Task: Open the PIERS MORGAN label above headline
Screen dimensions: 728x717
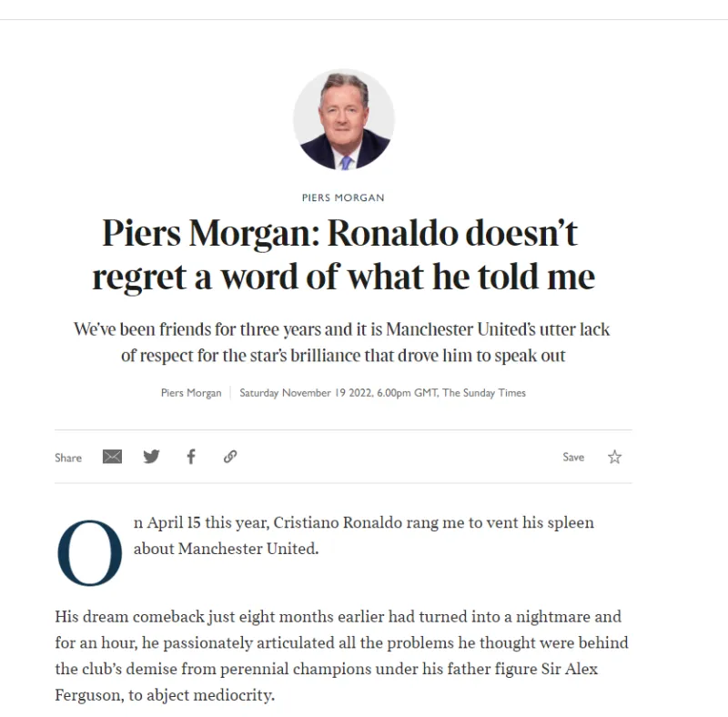Action: [x=343, y=197]
